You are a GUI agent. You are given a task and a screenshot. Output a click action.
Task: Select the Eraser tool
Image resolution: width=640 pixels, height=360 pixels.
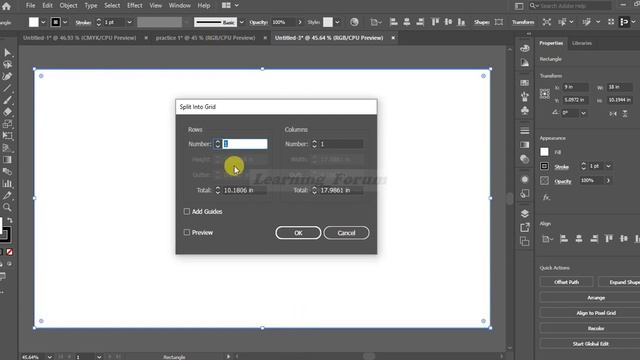point(7,112)
